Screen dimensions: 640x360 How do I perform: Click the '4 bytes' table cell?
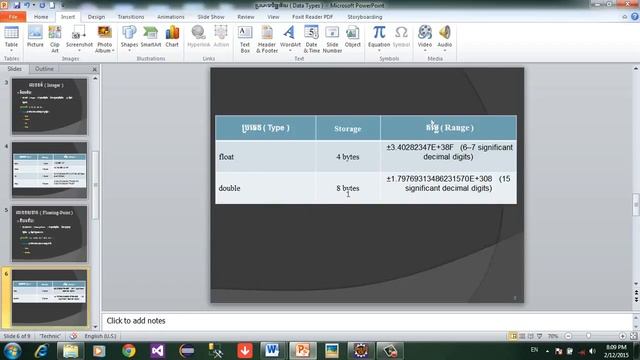click(348, 156)
